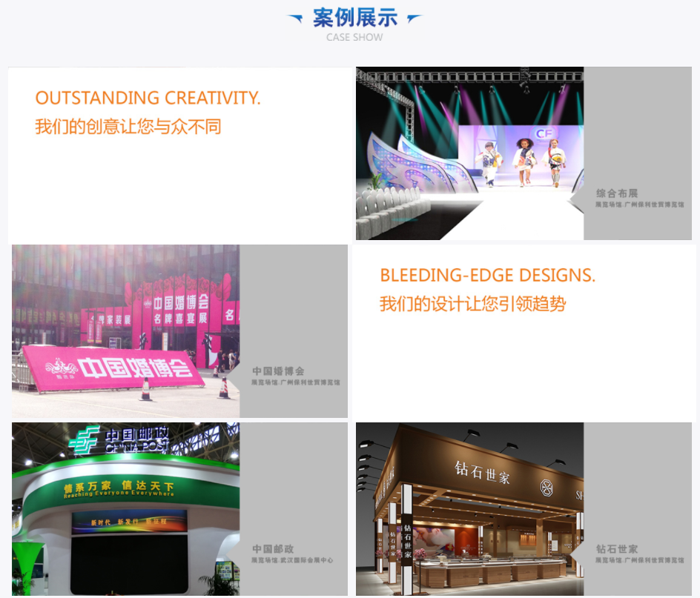Viewport: 700px width, 598px height.
Task: Open the green China Post booth photo
Action: tap(126, 509)
